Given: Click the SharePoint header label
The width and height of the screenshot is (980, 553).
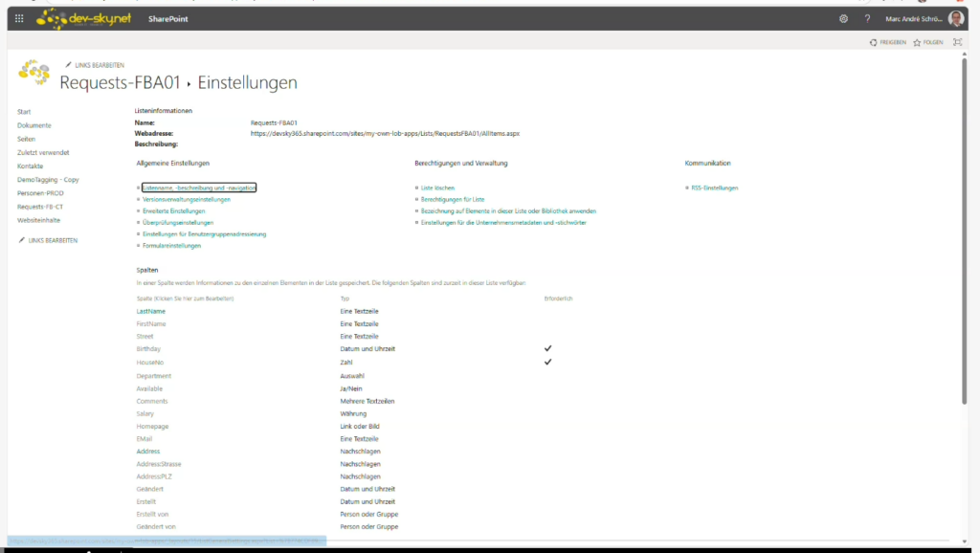Looking at the screenshot, I should (x=167, y=19).
